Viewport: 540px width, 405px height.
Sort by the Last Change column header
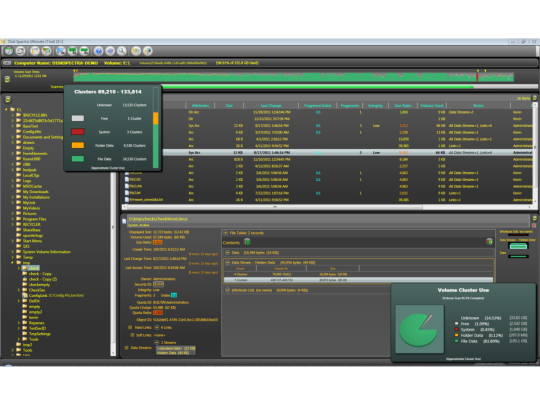271,105
